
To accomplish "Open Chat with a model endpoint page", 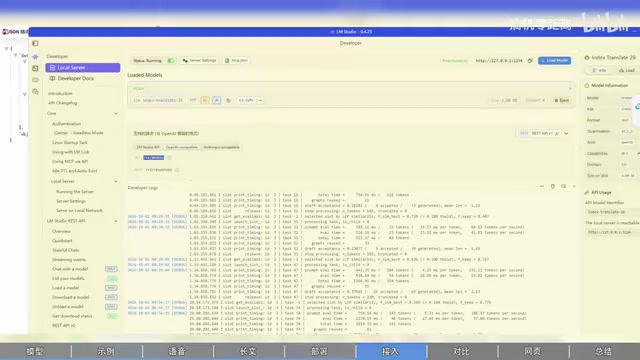I will (70, 269).
